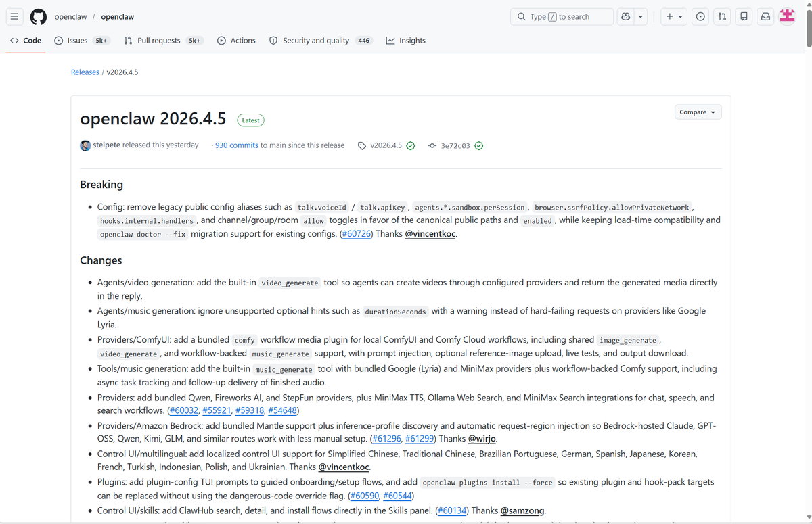Focus the Type / to search field
This screenshot has width=812, height=524.
coord(562,17)
